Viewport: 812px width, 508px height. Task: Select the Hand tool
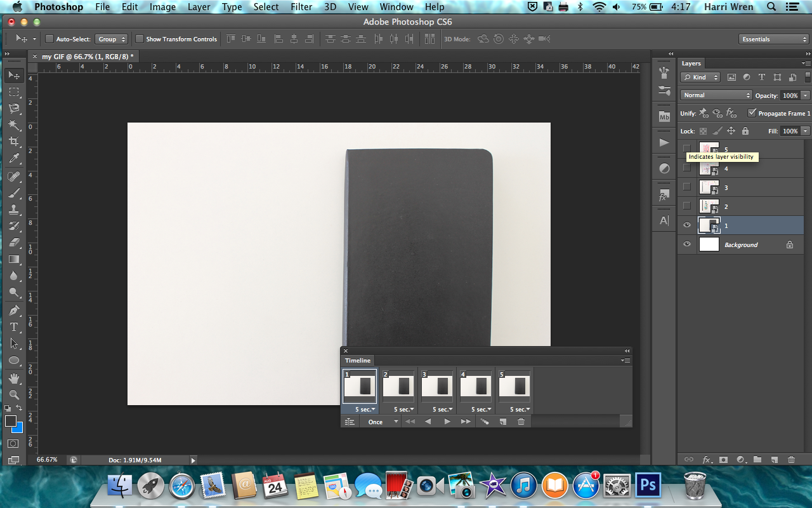pos(14,378)
